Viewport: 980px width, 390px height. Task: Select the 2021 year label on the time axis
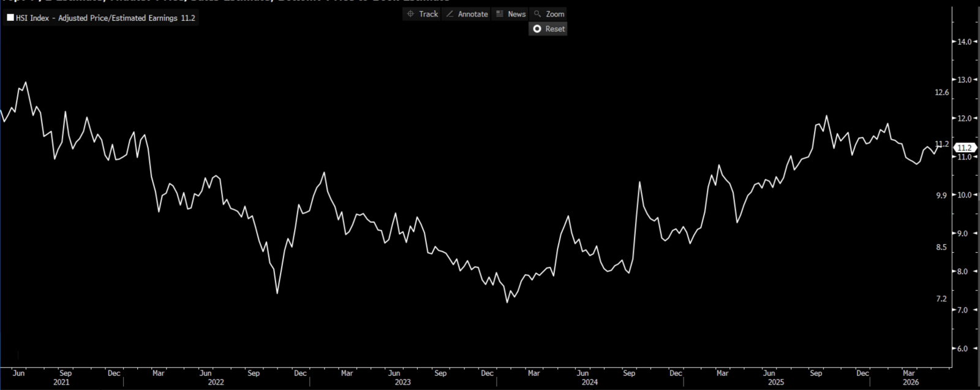pos(61,382)
